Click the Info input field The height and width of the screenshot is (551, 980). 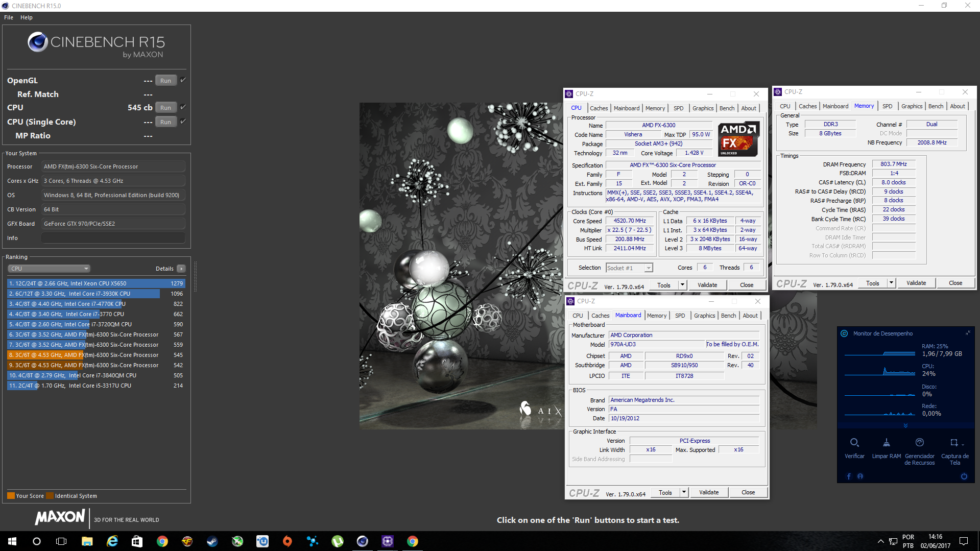(x=113, y=238)
